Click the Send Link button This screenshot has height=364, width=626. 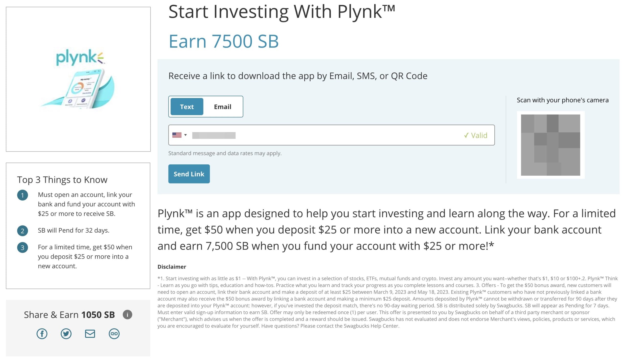(x=189, y=174)
